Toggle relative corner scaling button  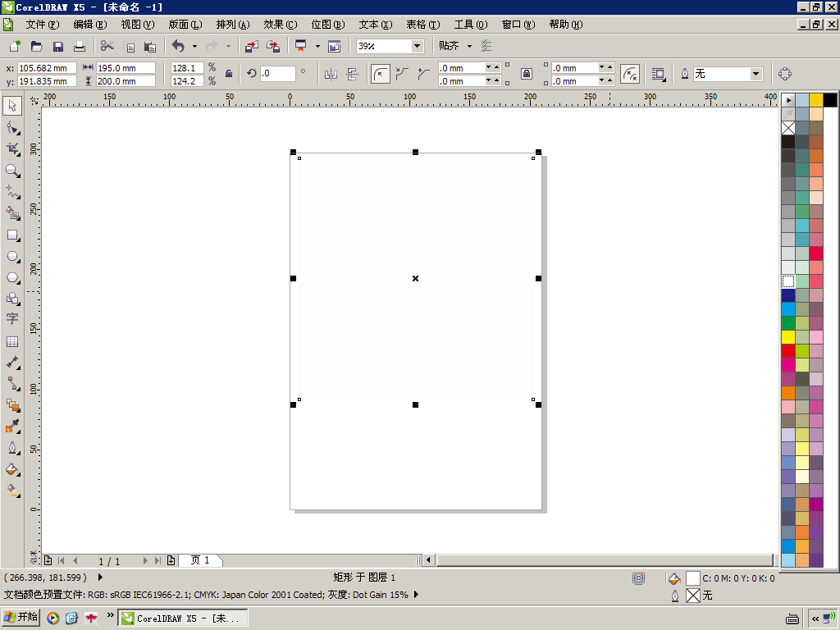(630, 74)
